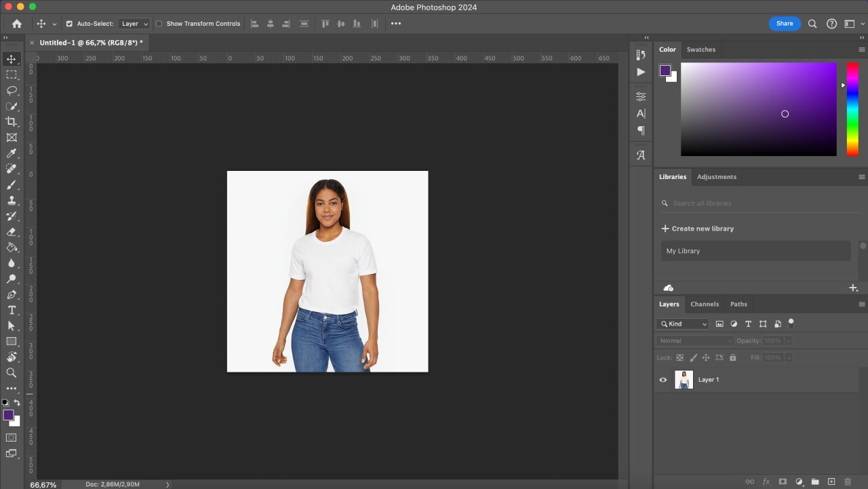Screen dimensions: 868x489
Task: Open the Move tool preset picker arrow
Action: (x=54, y=24)
